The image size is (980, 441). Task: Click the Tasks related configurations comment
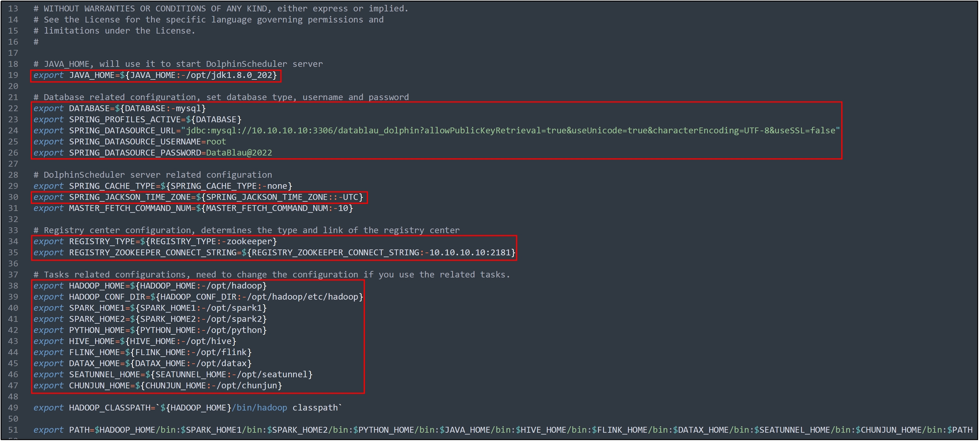pyautogui.click(x=272, y=275)
